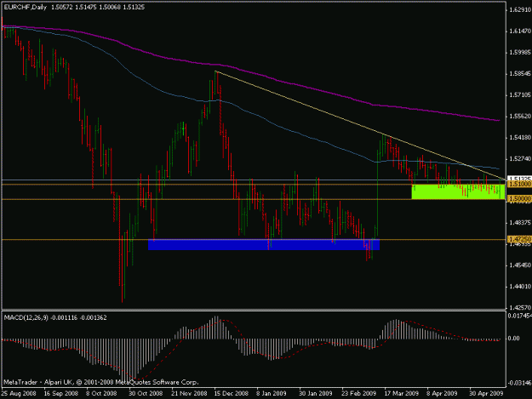Screen dimensions: 532x399
Task: Select the green consolidation zone rectangle
Action: [458, 192]
